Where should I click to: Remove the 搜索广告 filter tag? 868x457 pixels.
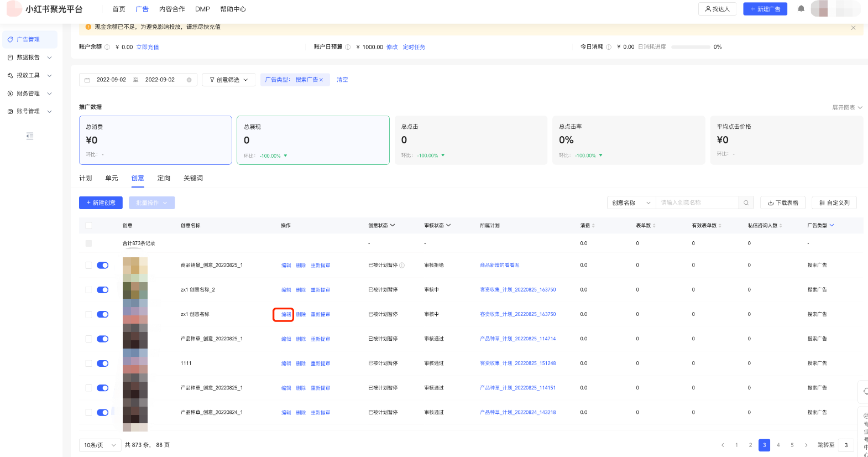pyautogui.click(x=321, y=80)
